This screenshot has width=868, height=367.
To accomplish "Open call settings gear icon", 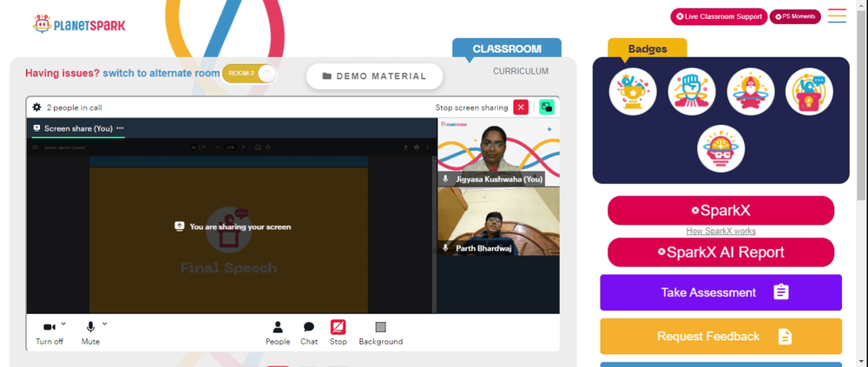I will click(x=37, y=108).
